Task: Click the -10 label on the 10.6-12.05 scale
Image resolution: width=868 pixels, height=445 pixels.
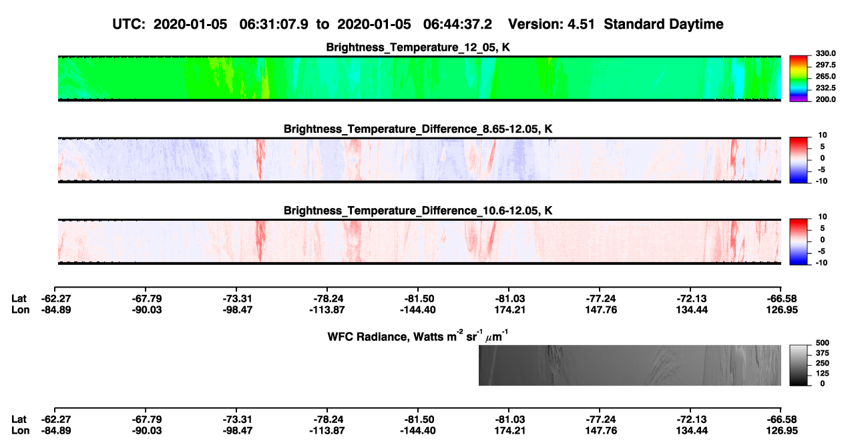Action: [823, 263]
